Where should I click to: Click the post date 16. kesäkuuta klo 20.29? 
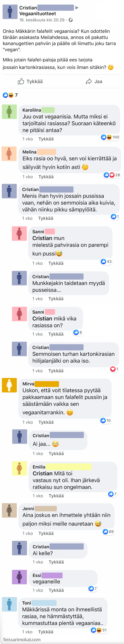click(x=42, y=20)
